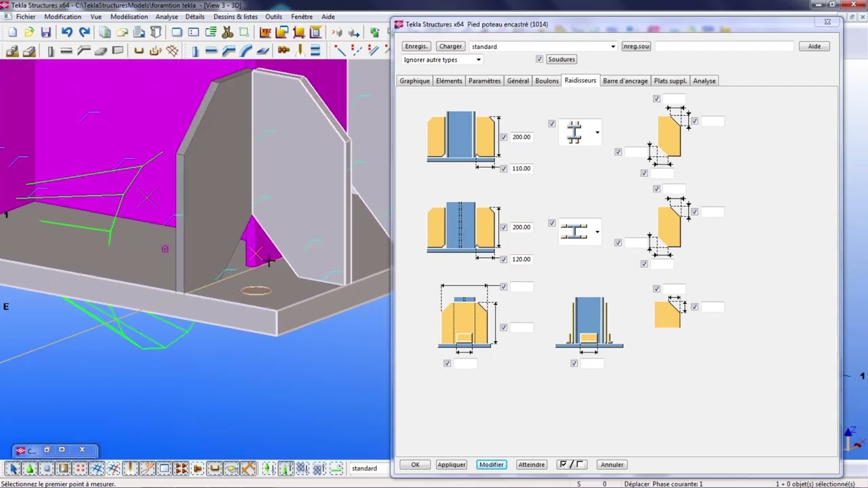Click the weld creation icon
Image resolution: width=868 pixels, height=488 pixels.
[300, 50]
